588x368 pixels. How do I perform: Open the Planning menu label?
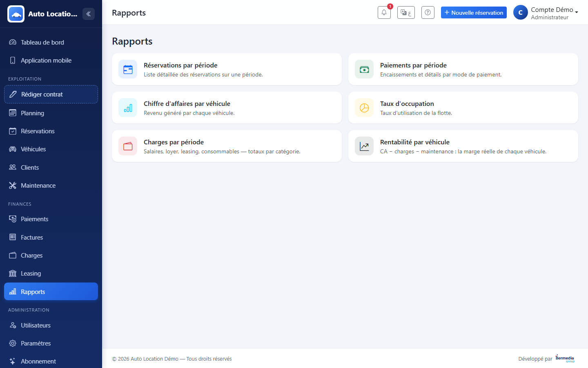click(x=33, y=113)
